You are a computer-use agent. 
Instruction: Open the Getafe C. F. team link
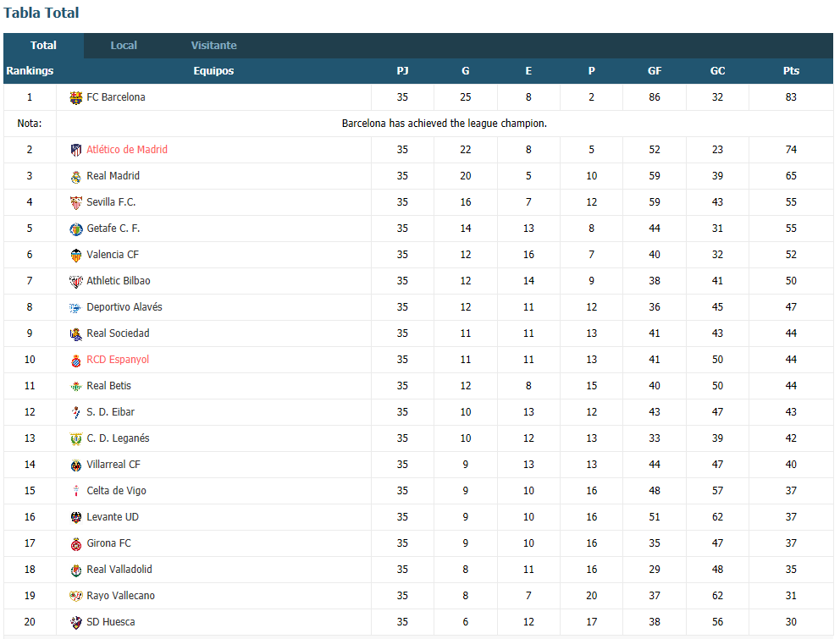coord(113,229)
